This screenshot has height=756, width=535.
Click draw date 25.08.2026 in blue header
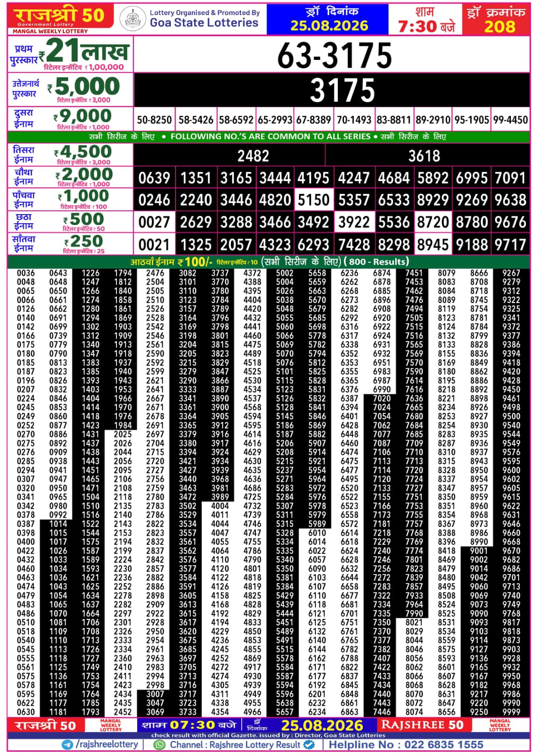(x=329, y=26)
